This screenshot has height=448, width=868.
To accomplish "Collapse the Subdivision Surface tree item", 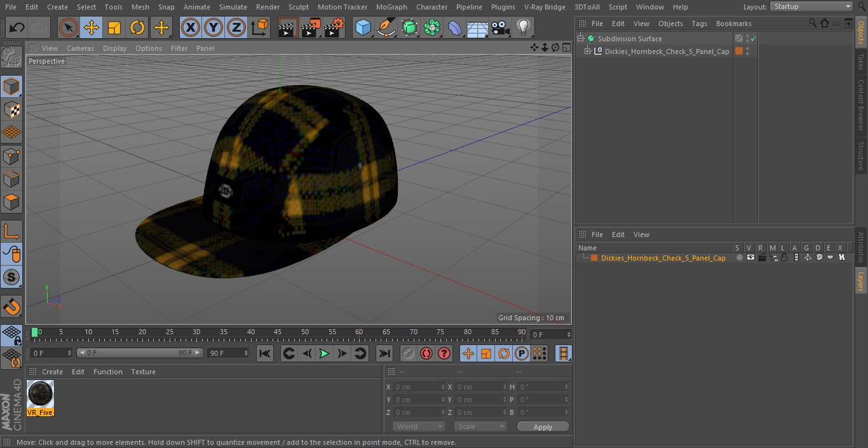I will point(581,39).
